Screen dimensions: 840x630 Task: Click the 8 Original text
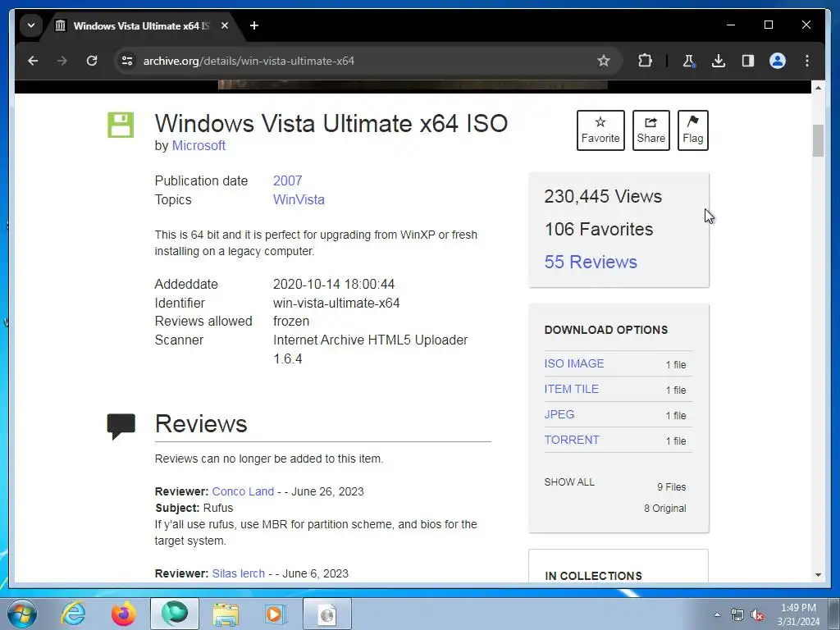click(664, 509)
